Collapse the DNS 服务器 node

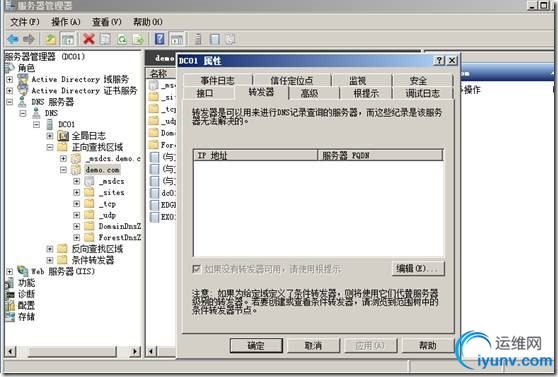[10, 102]
